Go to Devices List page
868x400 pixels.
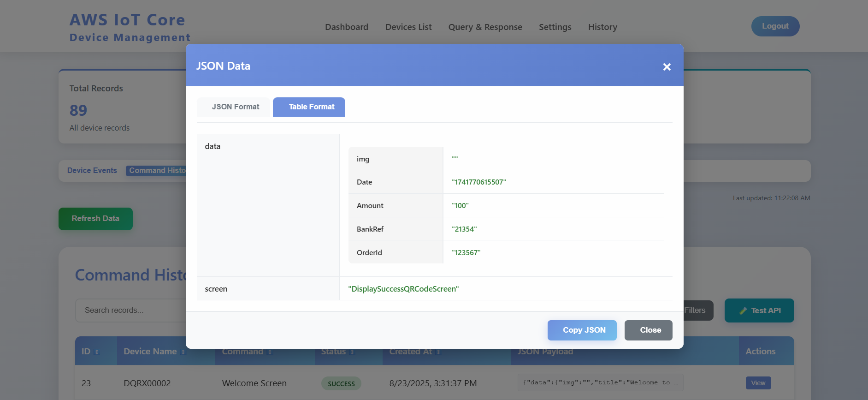(x=408, y=27)
